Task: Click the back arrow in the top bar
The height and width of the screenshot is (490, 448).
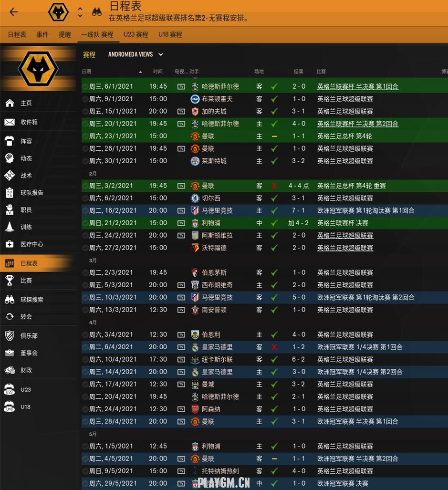Action: click(x=13, y=12)
